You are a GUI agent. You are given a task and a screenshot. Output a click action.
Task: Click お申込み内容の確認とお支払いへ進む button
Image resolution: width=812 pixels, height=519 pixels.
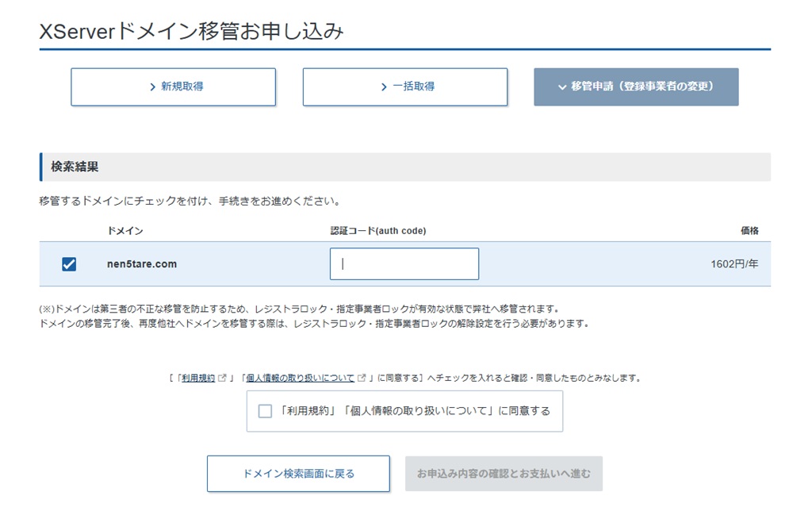pos(504,474)
